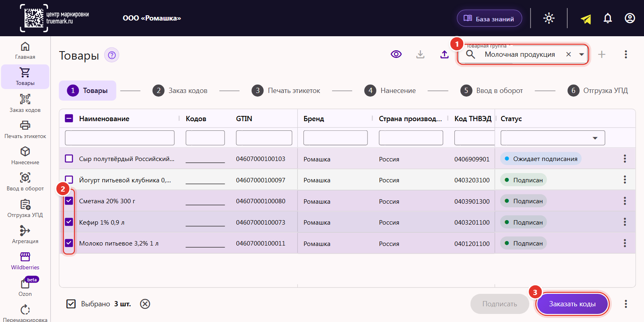Viewport: 644px width, 322px height.
Task: Click the GTIN filter input field
Action: [264, 138]
